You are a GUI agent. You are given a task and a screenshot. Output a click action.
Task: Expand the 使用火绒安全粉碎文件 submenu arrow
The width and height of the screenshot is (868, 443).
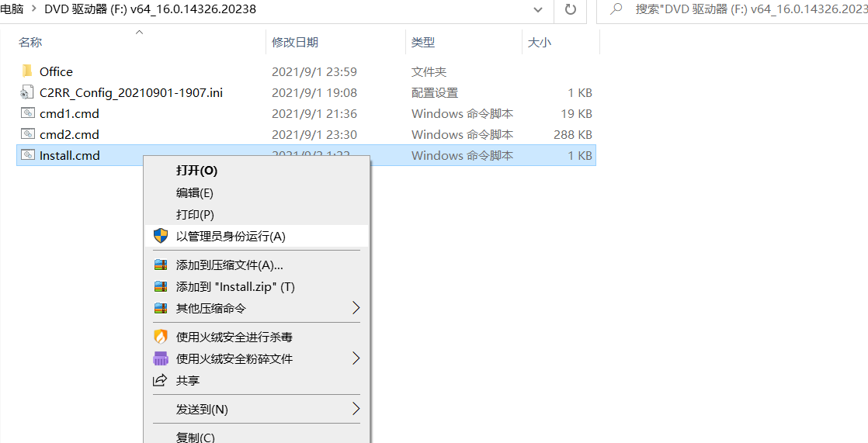click(356, 358)
